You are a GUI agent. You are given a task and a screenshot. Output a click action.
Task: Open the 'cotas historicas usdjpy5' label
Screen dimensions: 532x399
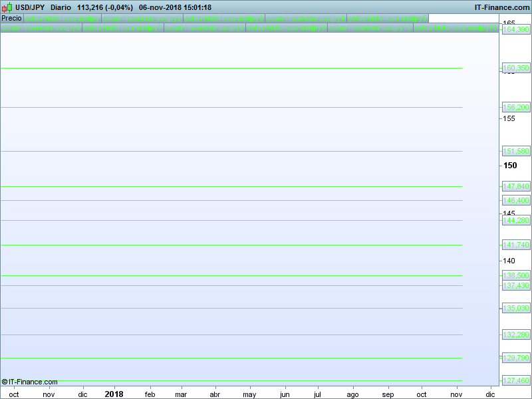[x=387, y=18]
